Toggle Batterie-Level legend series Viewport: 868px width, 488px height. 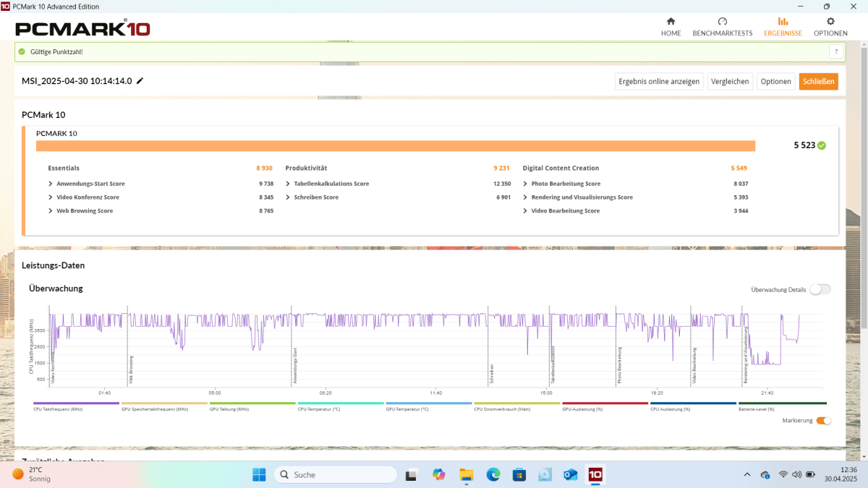(x=782, y=406)
